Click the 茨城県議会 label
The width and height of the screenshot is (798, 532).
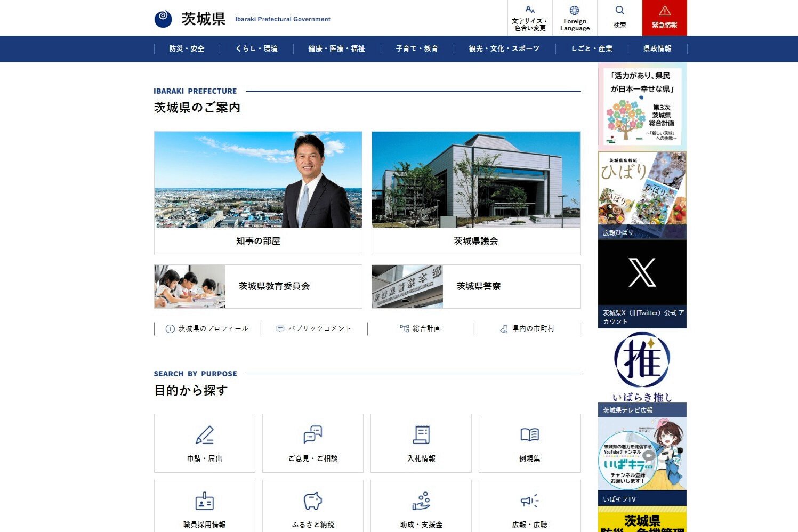click(x=475, y=241)
